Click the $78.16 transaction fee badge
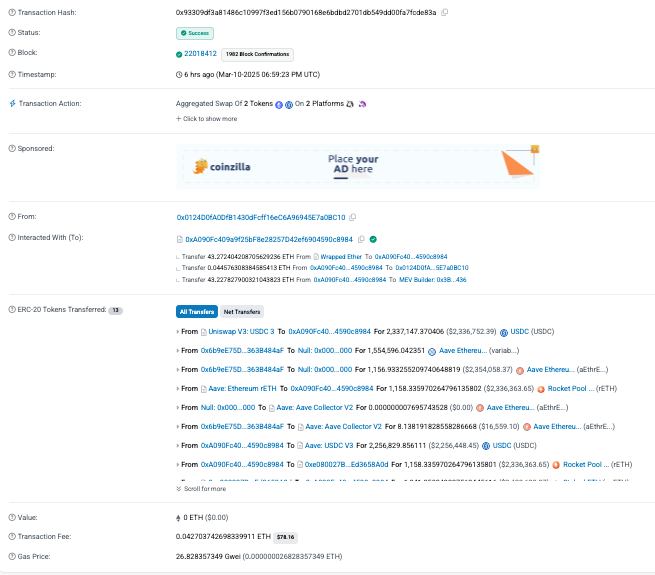 point(286,537)
